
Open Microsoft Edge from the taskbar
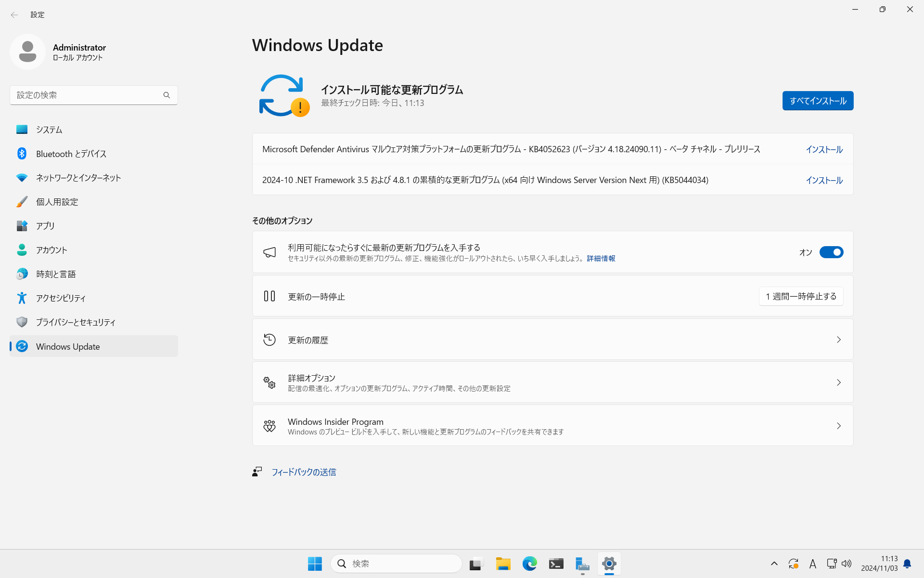[x=529, y=564]
